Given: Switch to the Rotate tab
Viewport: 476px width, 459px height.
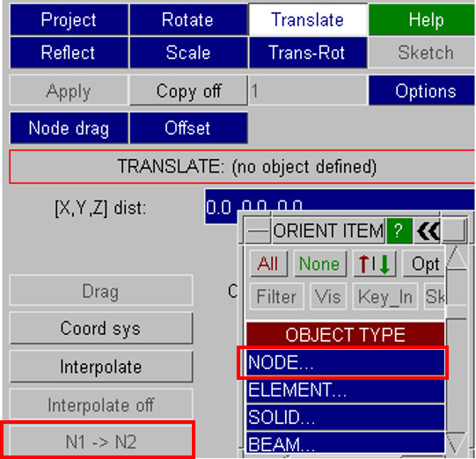Looking at the screenshot, I should (188, 20).
